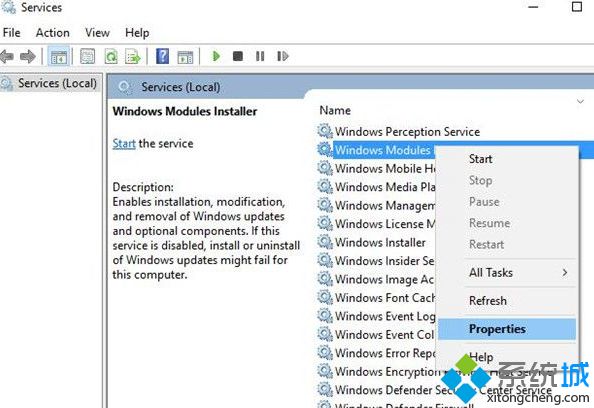Click the Start the service link
594x408 pixels.
click(x=124, y=144)
